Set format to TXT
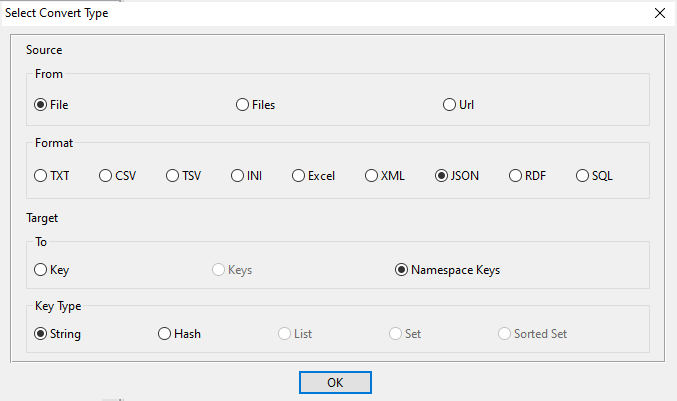The image size is (677, 401). 41,176
